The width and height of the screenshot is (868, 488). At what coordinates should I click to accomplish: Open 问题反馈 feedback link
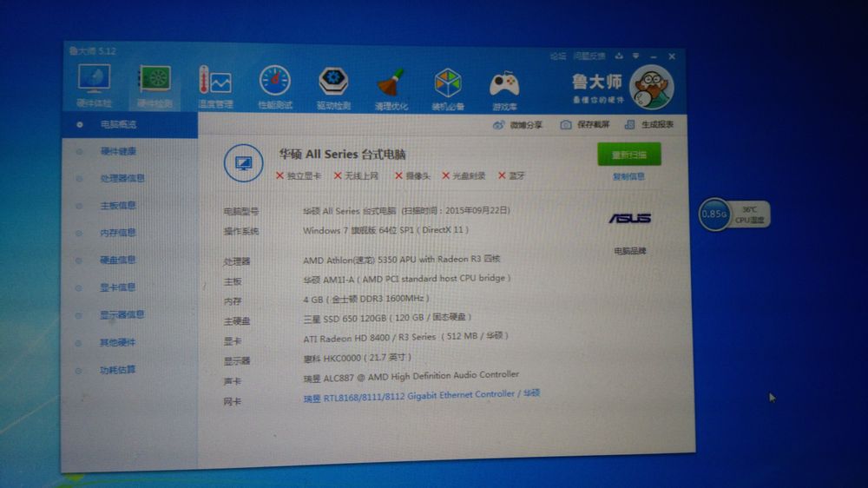tap(589, 56)
